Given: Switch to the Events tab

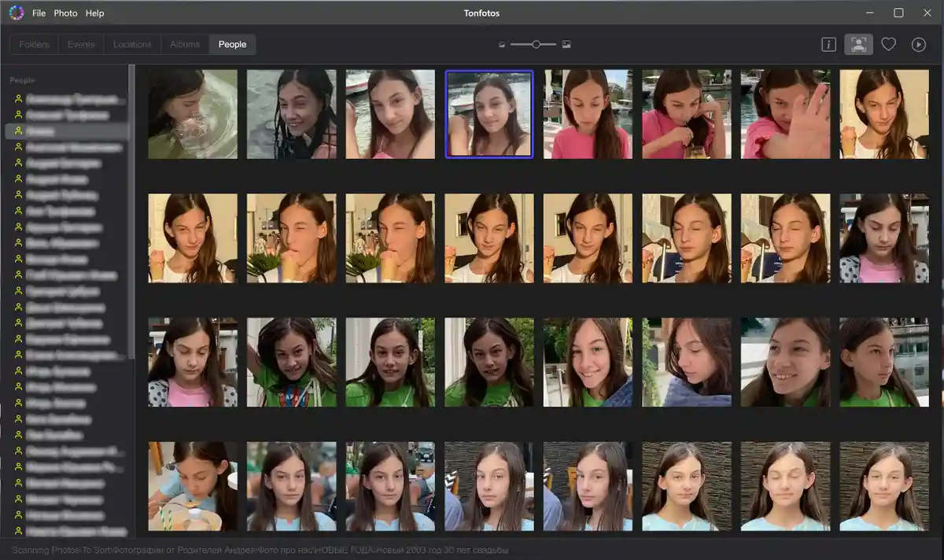Looking at the screenshot, I should [81, 45].
